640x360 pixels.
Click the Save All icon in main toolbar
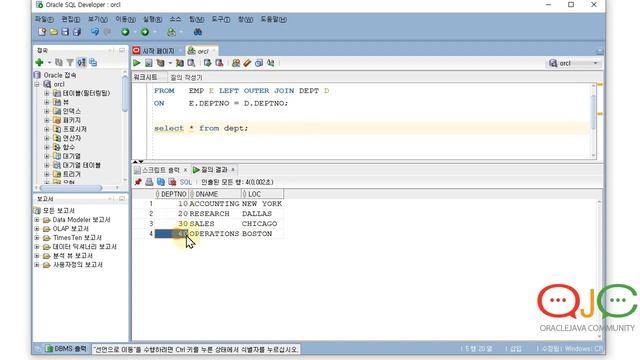(76, 32)
